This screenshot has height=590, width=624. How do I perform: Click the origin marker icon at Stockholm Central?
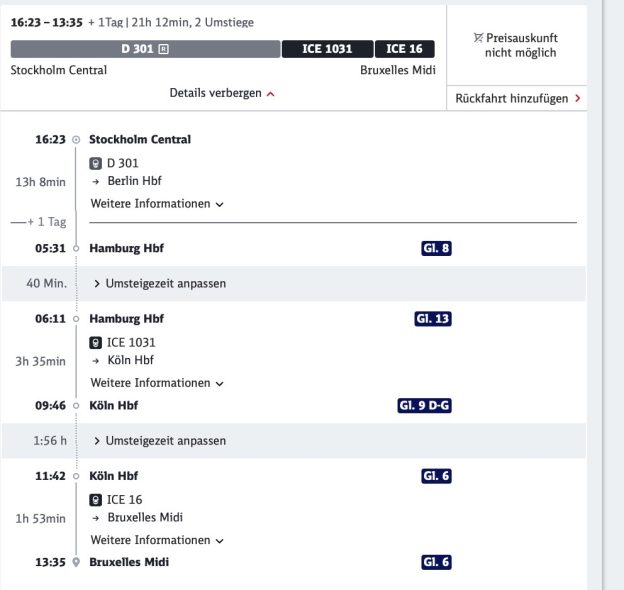point(76,140)
